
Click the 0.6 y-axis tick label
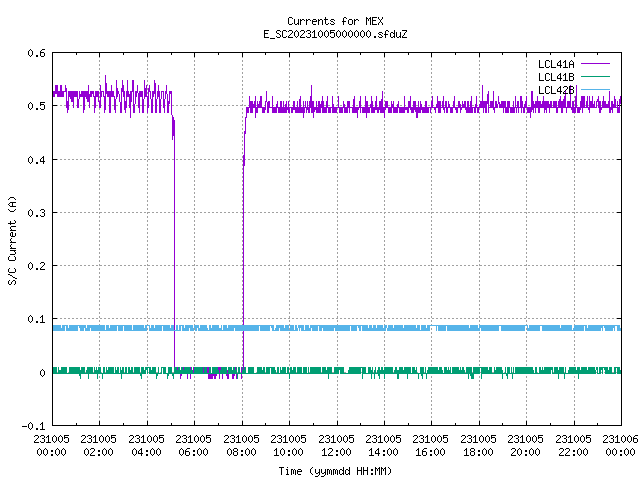click(x=36, y=53)
